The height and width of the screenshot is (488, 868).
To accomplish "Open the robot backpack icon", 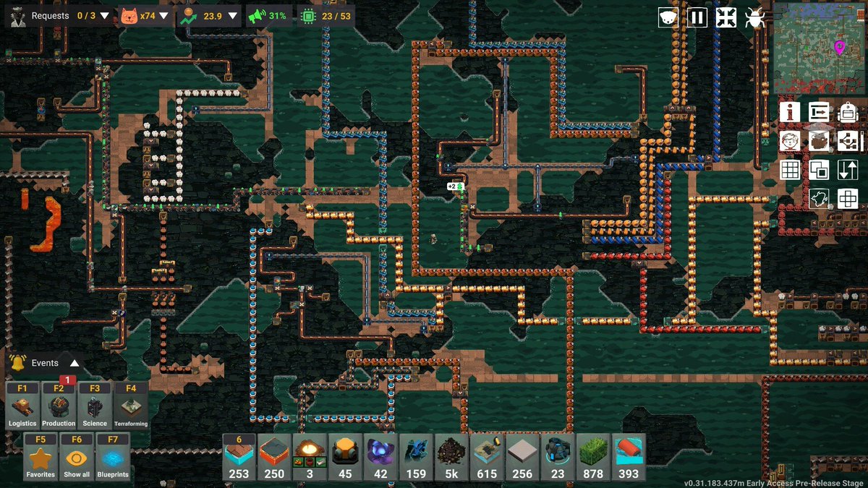I will coord(847,112).
